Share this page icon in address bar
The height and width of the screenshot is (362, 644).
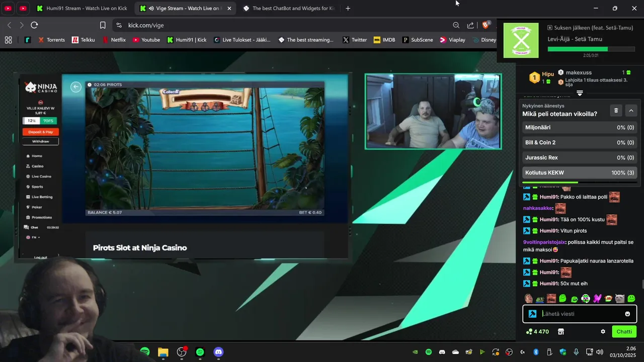pos(470,25)
